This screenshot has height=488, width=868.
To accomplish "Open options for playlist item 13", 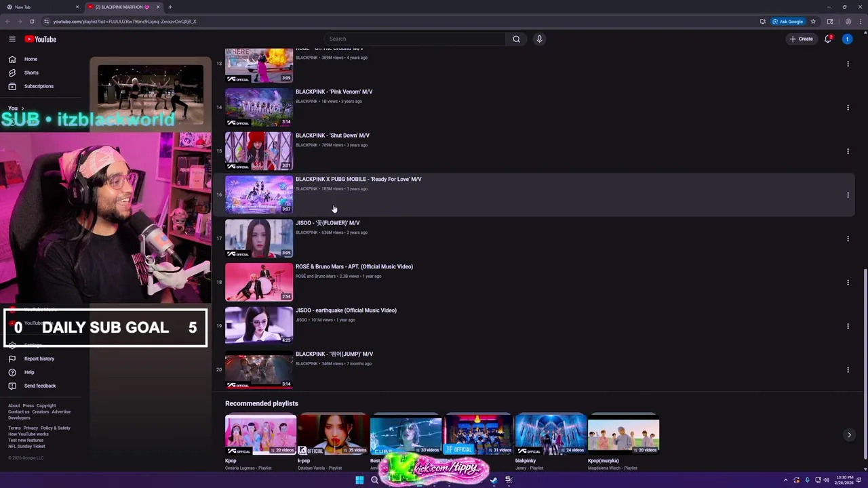I will pyautogui.click(x=848, y=64).
